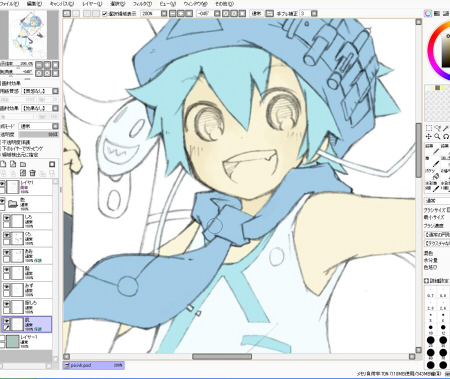The image size is (450, 379).
Task: Hide the くろ layer
Action: tap(6, 235)
